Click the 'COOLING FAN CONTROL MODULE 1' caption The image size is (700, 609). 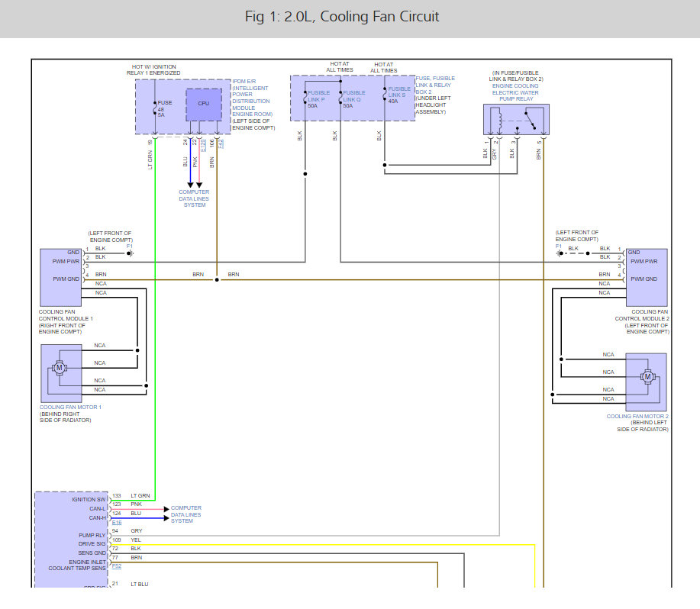(x=66, y=315)
